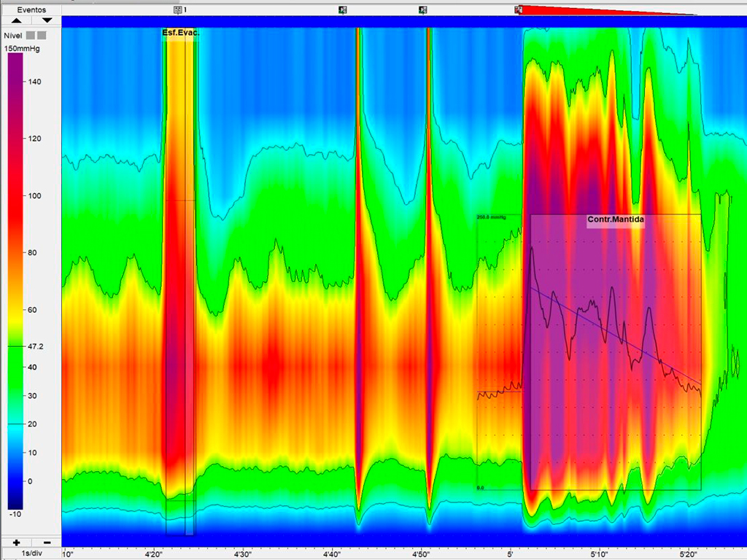Image resolution: width=747 pixels, height=560 pixels.
Task: Click the event marker icon near 4'51"
Action: (422, 9)
